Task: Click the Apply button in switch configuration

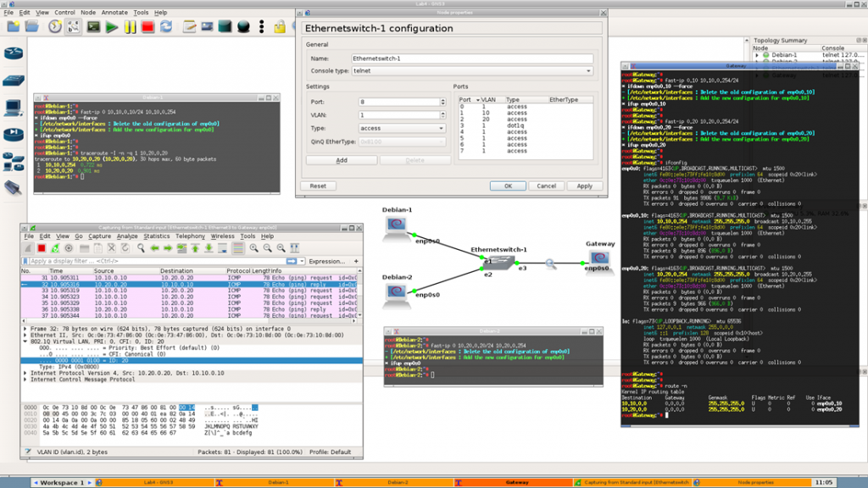Action: [x=584, y=186]
